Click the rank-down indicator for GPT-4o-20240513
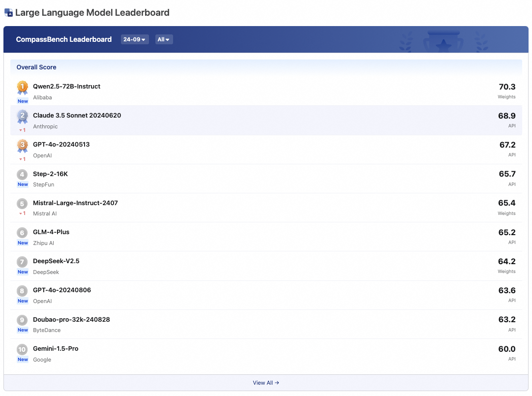This screenshot has height=396, width=532. pyautogui.click(x=23, y=159)
